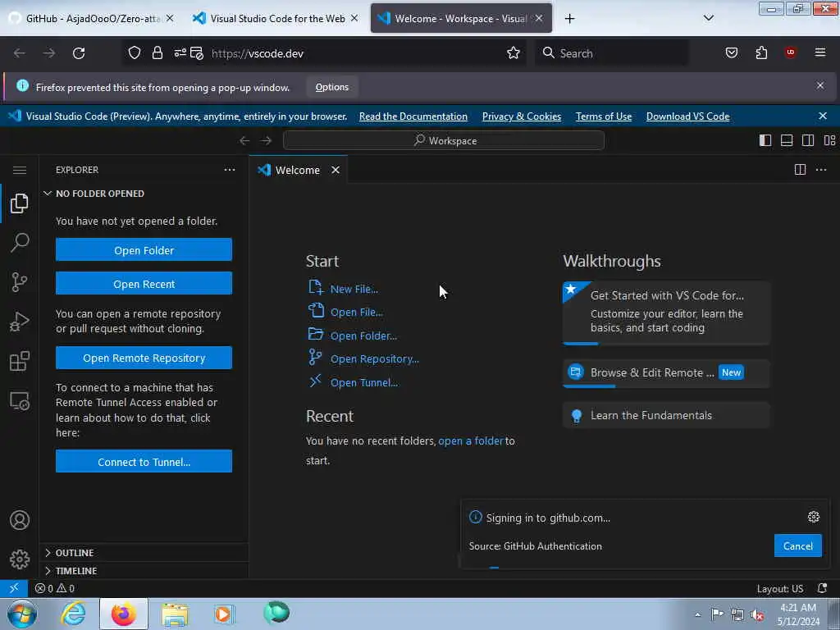Go back in VS Code navigation

point(244,140)
